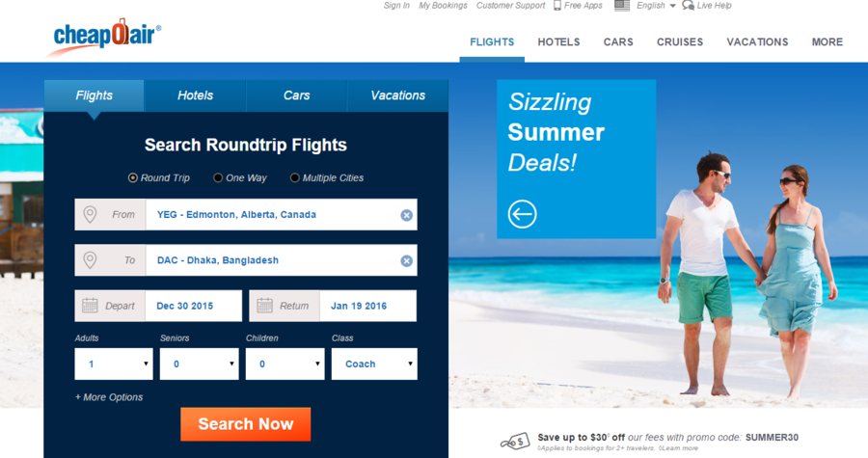This screenshot has width=868, height=458.
Task: Open the Class dropdown showing Coach
Action: pyautogui.click(x=374, y=364)
